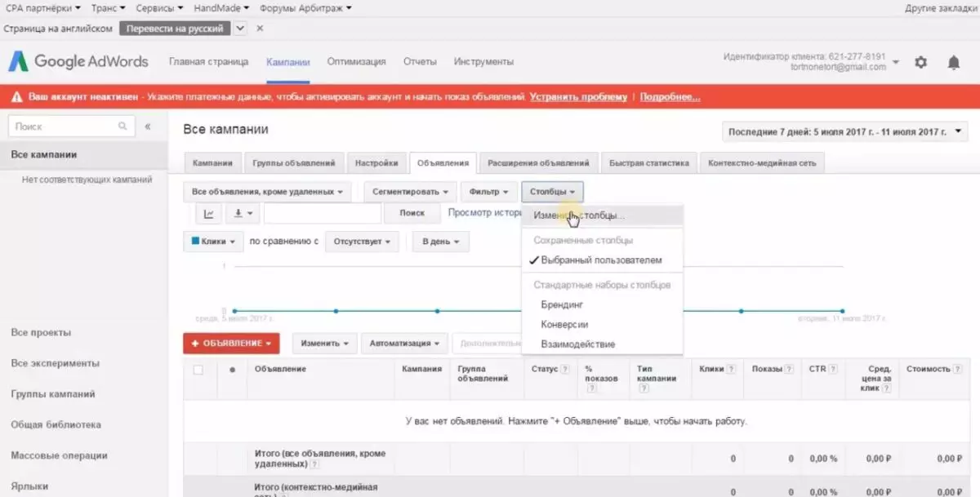
Task: Select Выбранный пользователем saved columns
Action: (602, 260)
